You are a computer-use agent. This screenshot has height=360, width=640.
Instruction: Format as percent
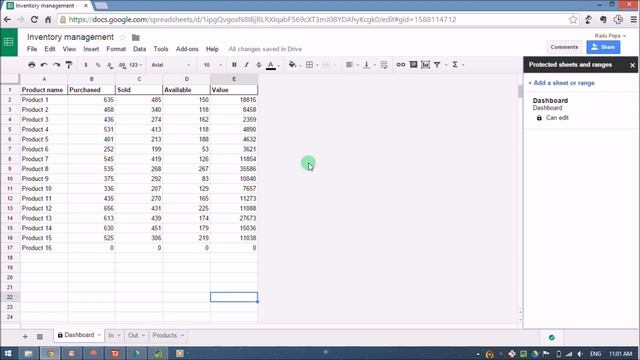click(98, 65)
